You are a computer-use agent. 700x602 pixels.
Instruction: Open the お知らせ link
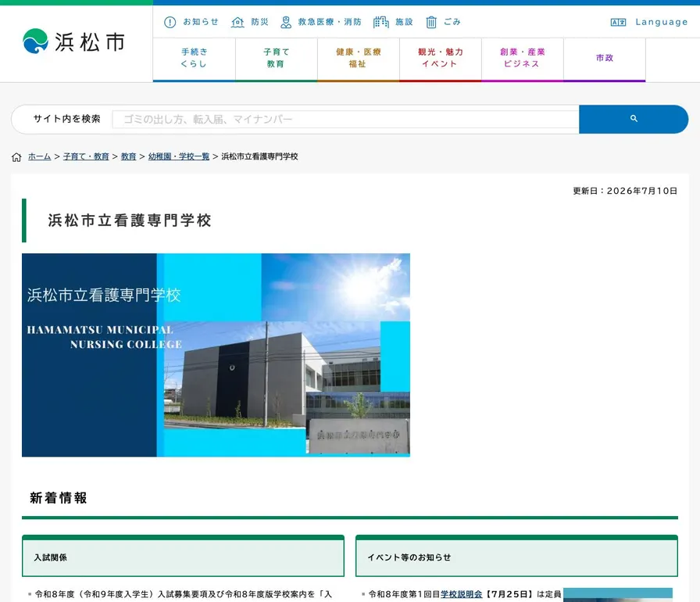(x=201, y=22)
